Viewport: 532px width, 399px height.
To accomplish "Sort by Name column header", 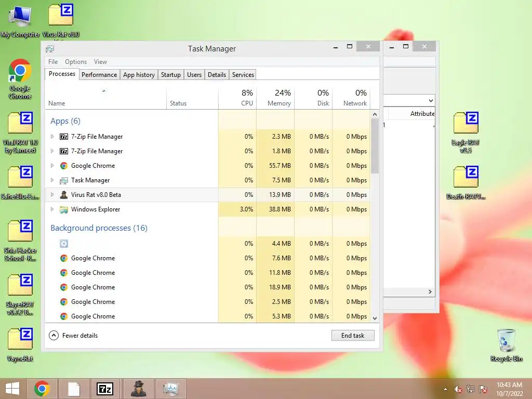I will pyautogui.click(x=105, y=98).
